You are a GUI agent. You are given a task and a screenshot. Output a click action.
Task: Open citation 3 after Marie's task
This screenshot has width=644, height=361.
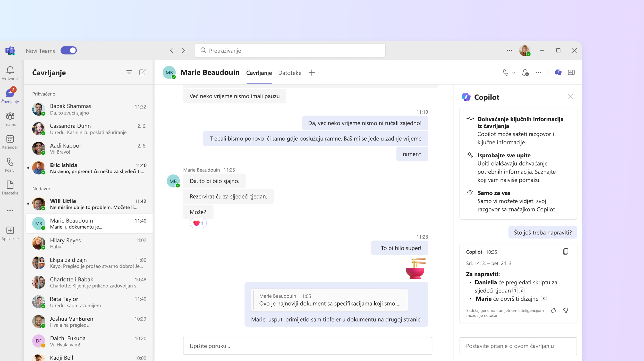pyautogui.click(x=544, y=299)
